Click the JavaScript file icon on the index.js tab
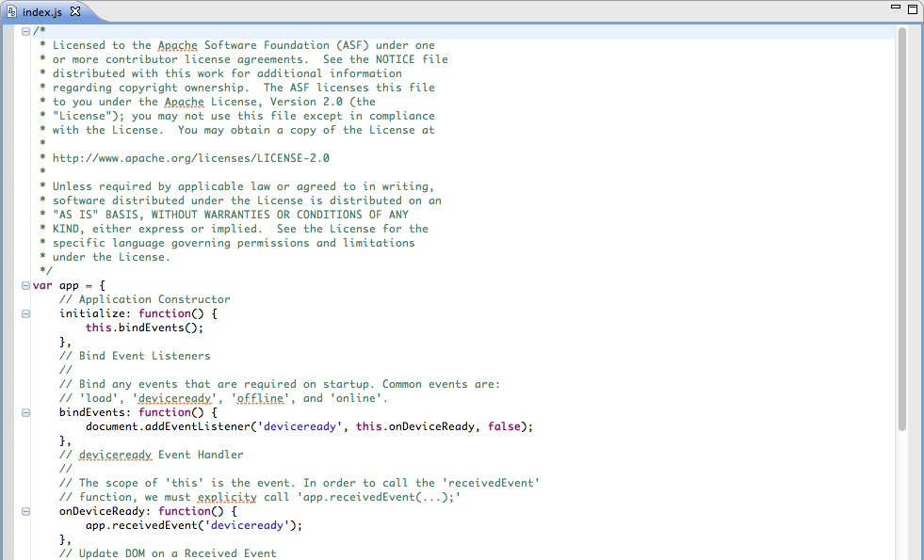 [11, 12]
